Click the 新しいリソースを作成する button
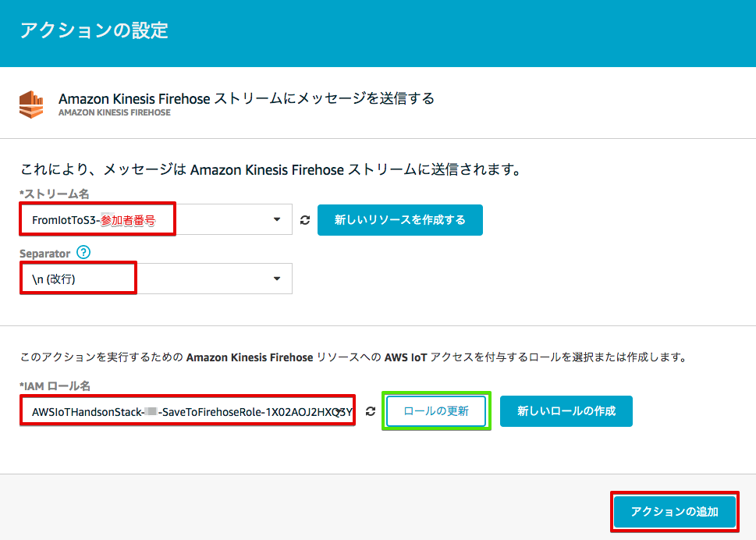756x540 pixels. point(400,220)
